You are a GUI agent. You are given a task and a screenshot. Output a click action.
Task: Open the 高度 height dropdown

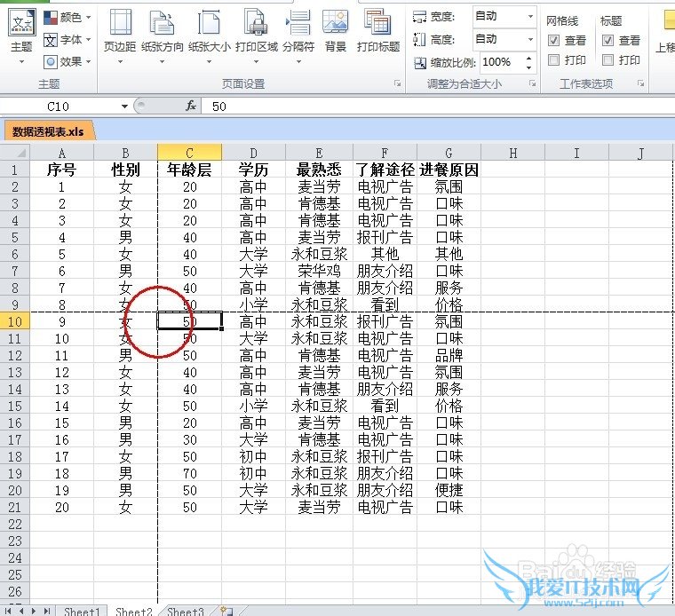pyautogui.click(x=530, y=40)
